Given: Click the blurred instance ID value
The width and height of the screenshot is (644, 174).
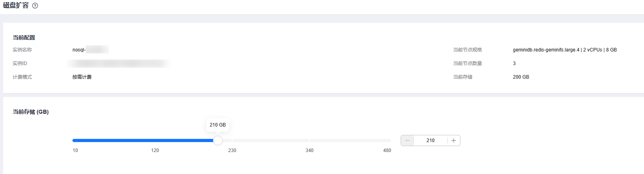Looking at the screenshot, I should click(118, 63).
